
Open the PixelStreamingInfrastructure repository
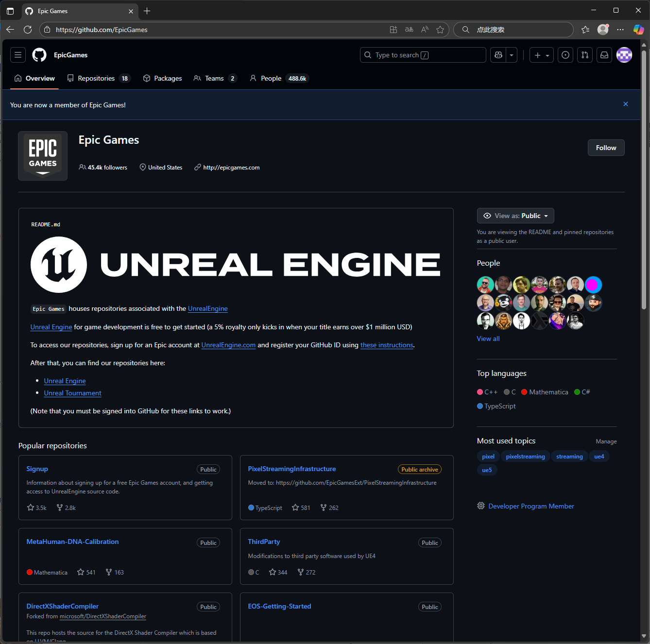tap(292, 469)
